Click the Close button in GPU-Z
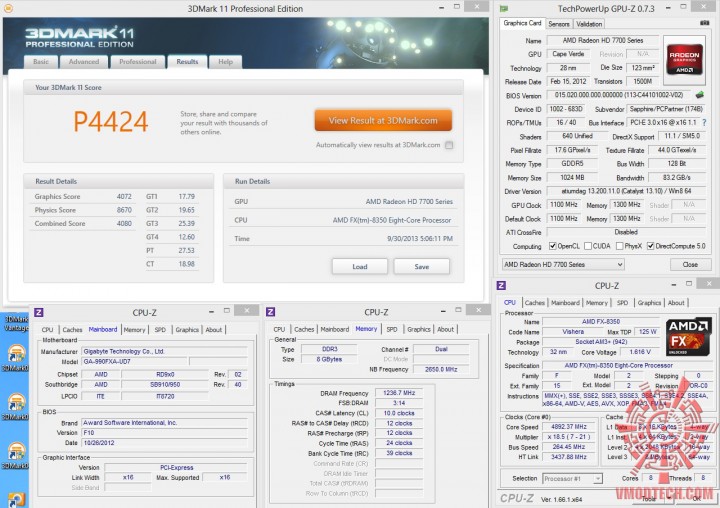 [x=690, y=265]
